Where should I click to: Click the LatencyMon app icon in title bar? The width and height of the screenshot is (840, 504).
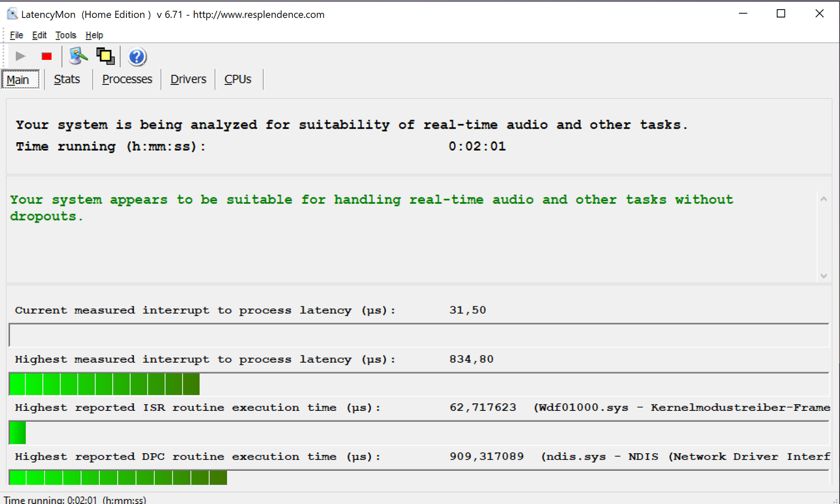point(12,14)
